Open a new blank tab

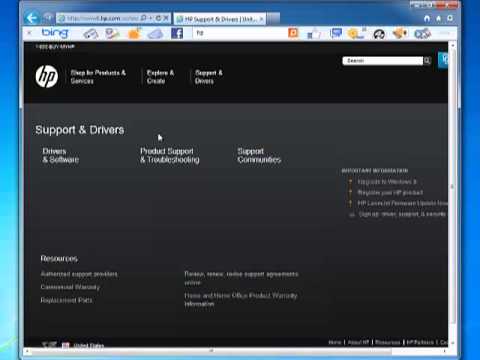273,19
